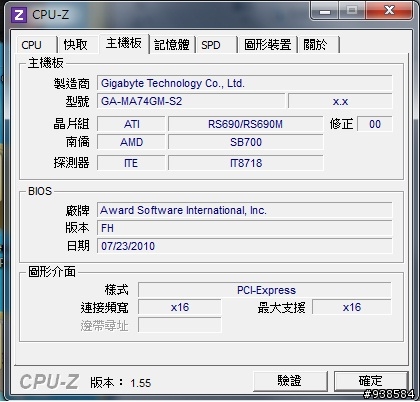Open the SPD tab
The width and height of the screenshot is (420, 402).
coord(216,44)
